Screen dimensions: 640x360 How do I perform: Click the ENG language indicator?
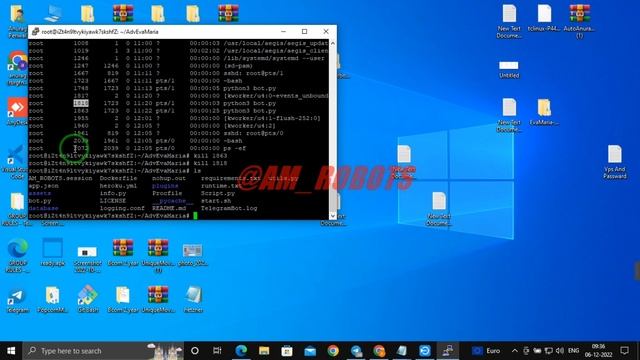[573, 351]
